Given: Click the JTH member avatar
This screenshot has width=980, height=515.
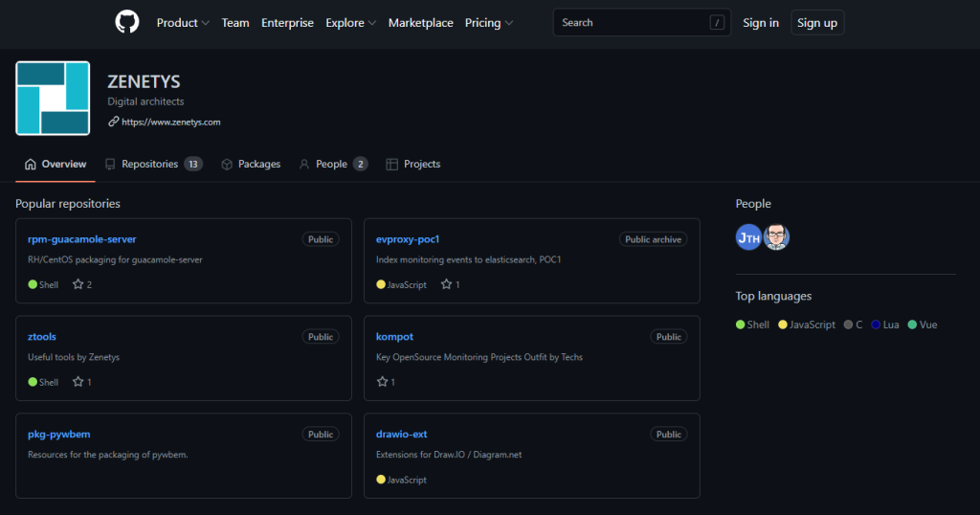Looking at the screenshot, I should (748, 237).
